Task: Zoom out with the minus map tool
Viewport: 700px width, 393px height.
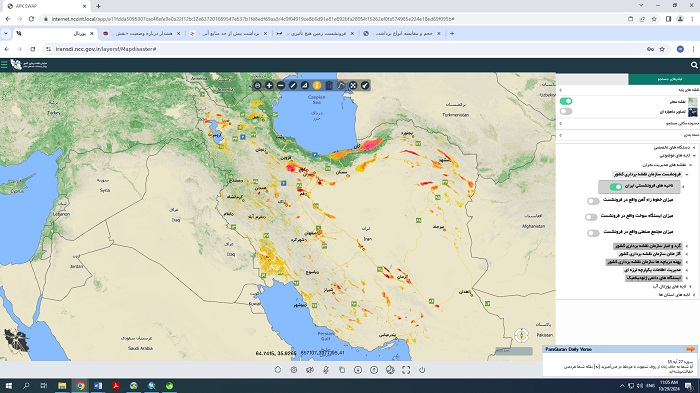Action: tap(281, 85)
